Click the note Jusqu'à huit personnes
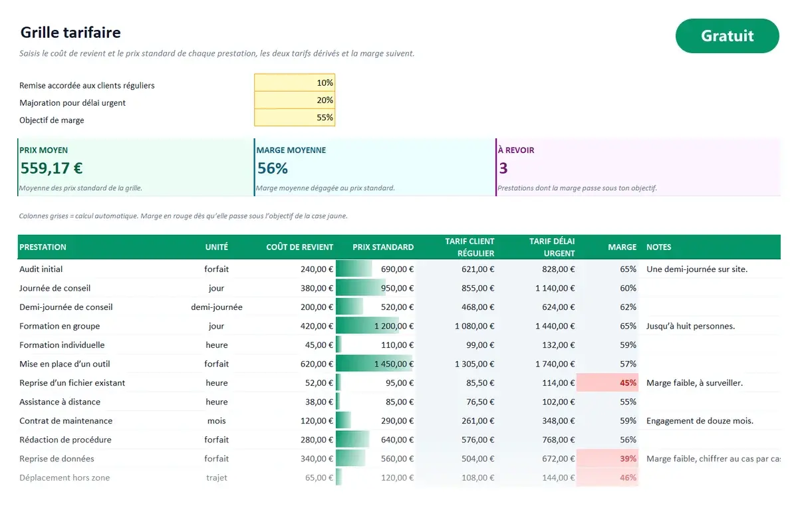Image resolution: width=798 pixels, height=532 pixels. (x=690, y=326)
